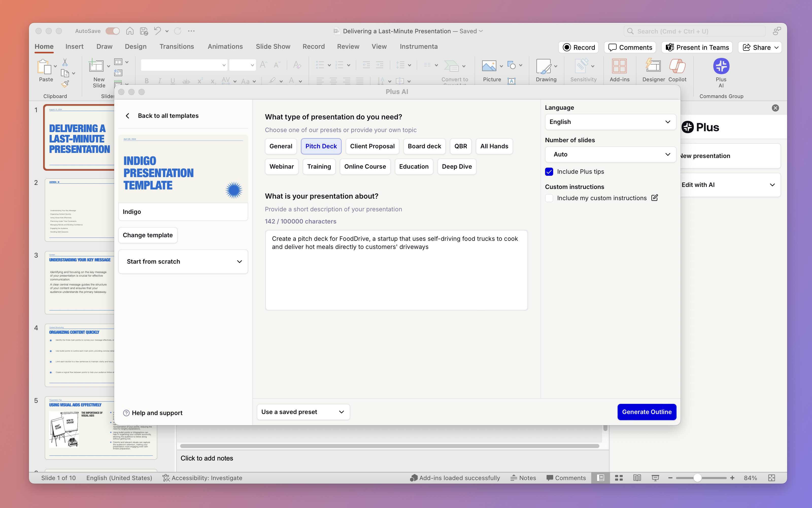Fit slide to window icon

click(x=771, y=478)
